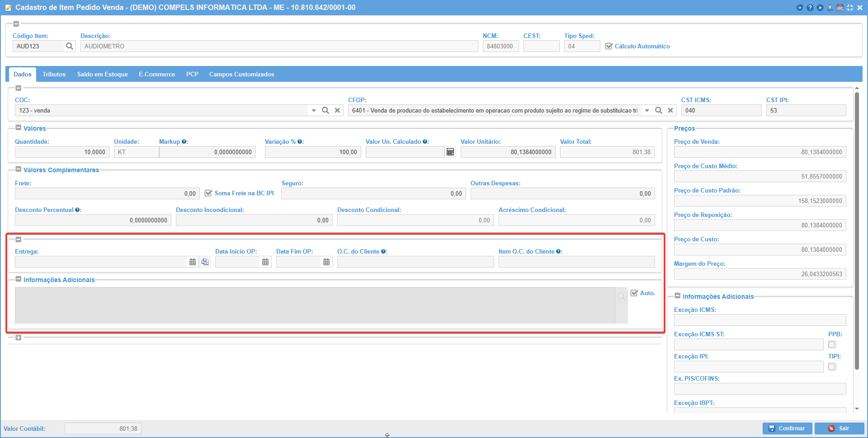This screenshot has width=868, height=438.
Task: Collapse left Informações Adicionais section
Action: click(x=19, y=279)
